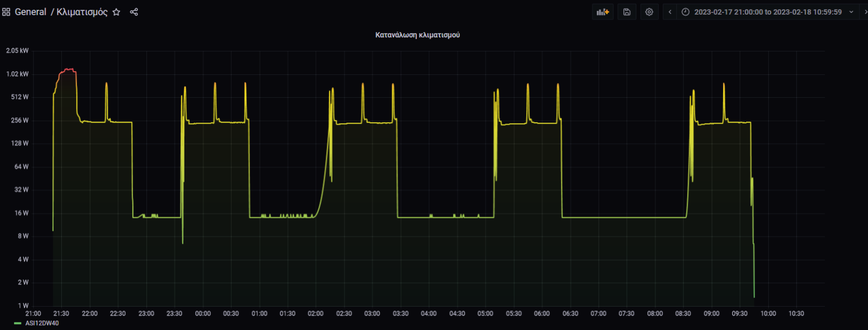Open dashboard settings gear
Screen dimensions: 868x330
(x=649, y=12)
